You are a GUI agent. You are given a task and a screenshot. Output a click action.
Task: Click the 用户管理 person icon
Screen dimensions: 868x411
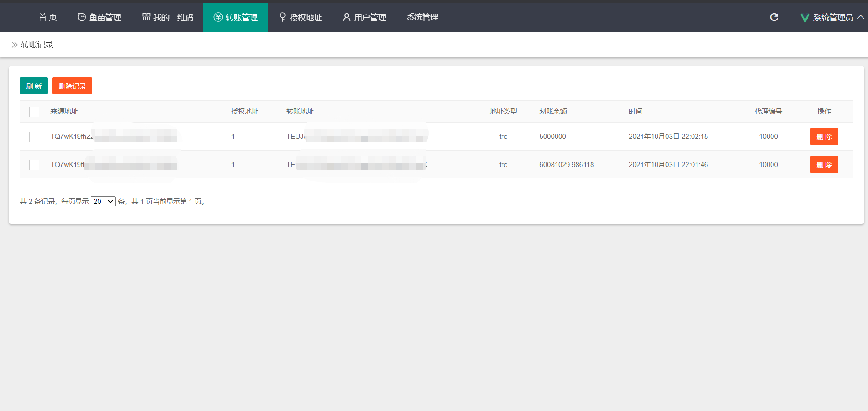[x=346, y=17]
